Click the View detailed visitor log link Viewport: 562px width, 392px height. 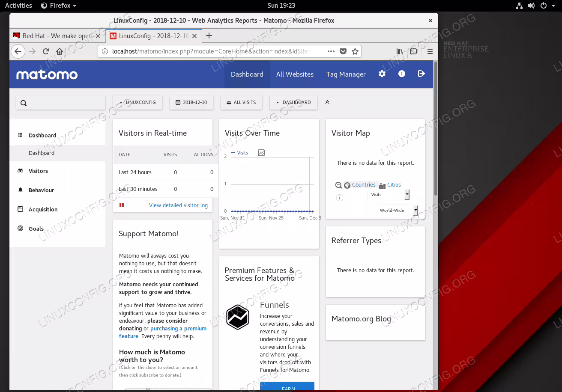(x=178, y=205)
